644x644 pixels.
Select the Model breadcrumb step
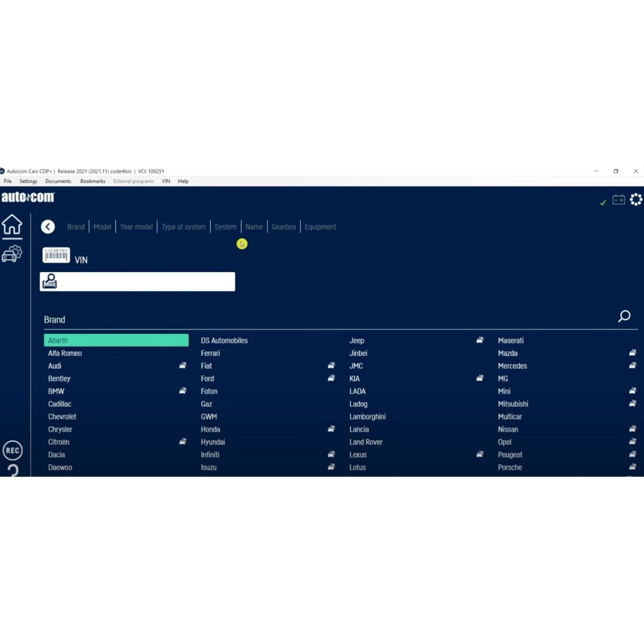102,227
